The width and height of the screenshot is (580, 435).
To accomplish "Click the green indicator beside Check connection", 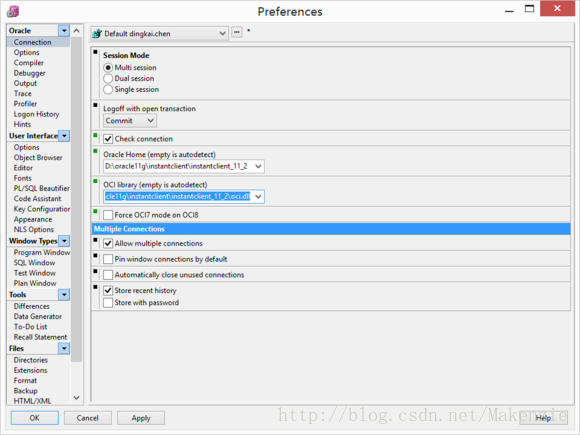I will (x=95, y=136).
